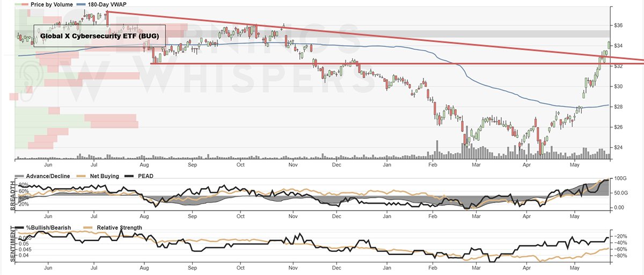The width and height of the screenshot is (644, 275).
Task: Click Nov on the price chart time axis
Action: click(x=292, y=164)
